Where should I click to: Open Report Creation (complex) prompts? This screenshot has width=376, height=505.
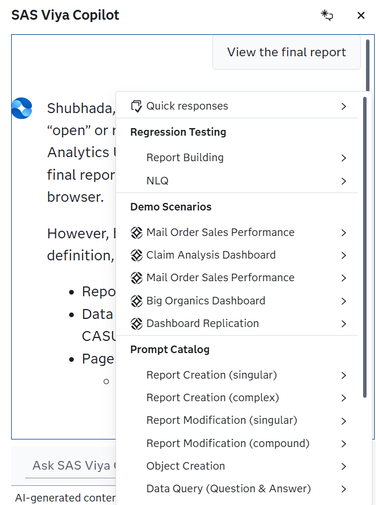click(237, 398)
